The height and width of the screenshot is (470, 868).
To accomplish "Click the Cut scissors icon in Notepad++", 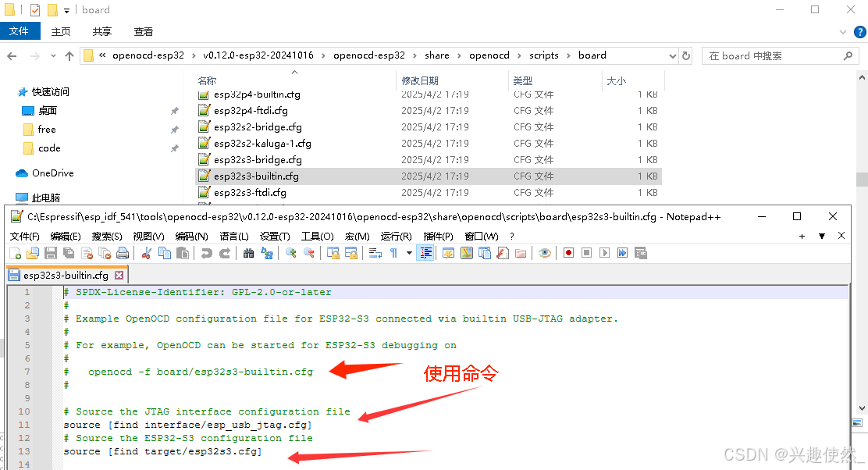I will tap(146, 253).
